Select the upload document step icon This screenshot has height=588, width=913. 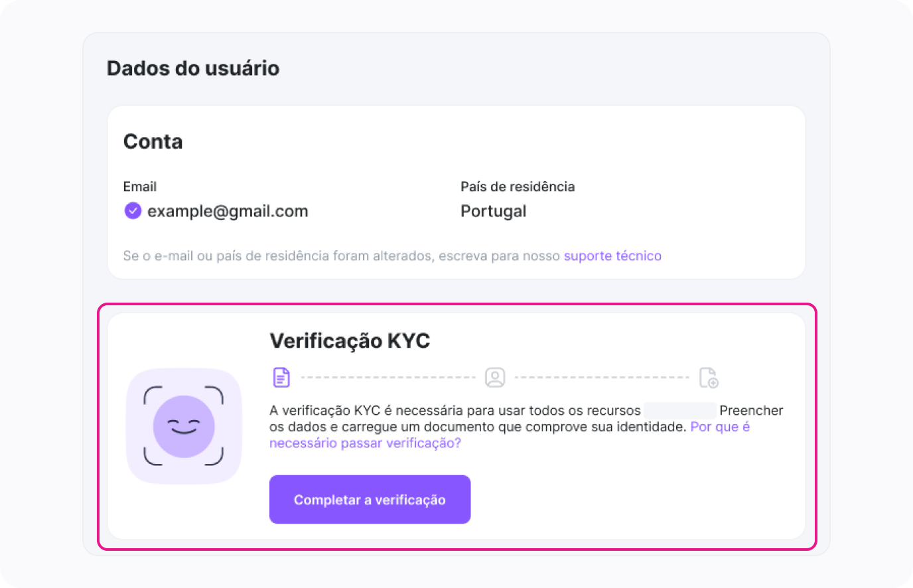click(x=709, y=377)
